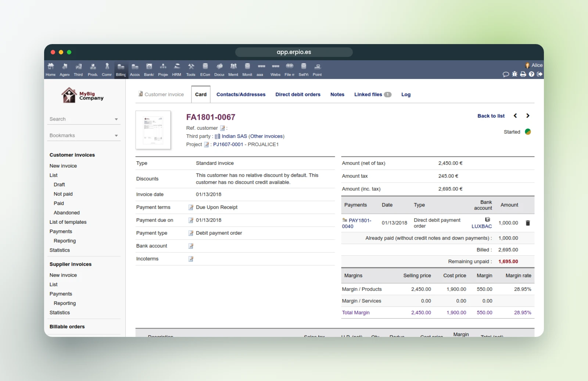Click the green Started status indicator
588x381 pixels.
click(528, 132)
